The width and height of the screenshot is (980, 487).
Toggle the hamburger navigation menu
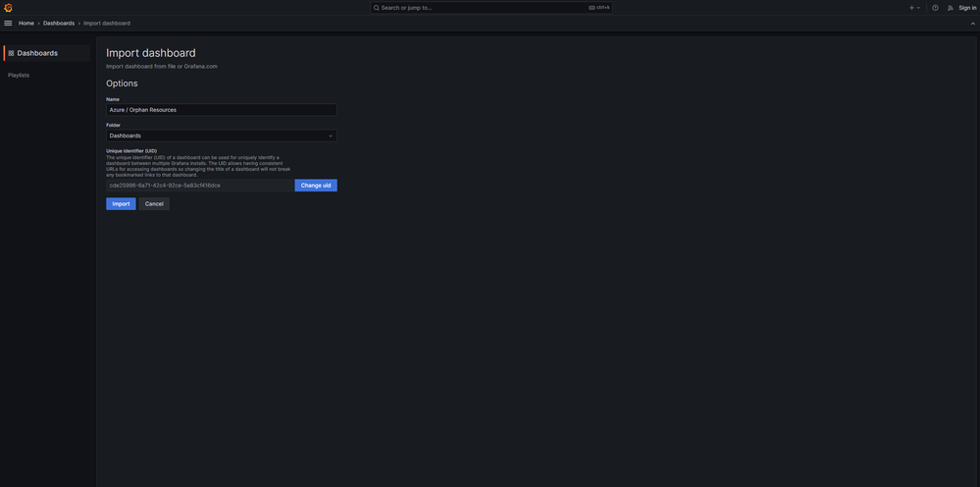coord(8,24)
